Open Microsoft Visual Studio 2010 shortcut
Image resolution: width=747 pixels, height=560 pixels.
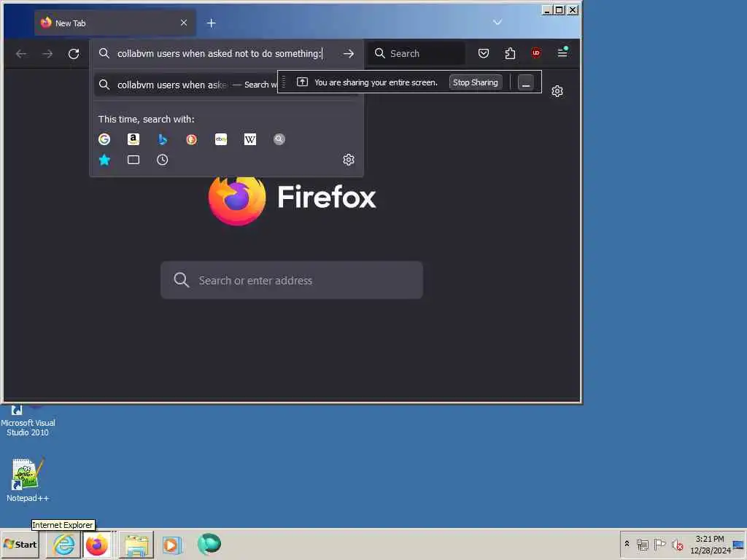tap(28, 421)
